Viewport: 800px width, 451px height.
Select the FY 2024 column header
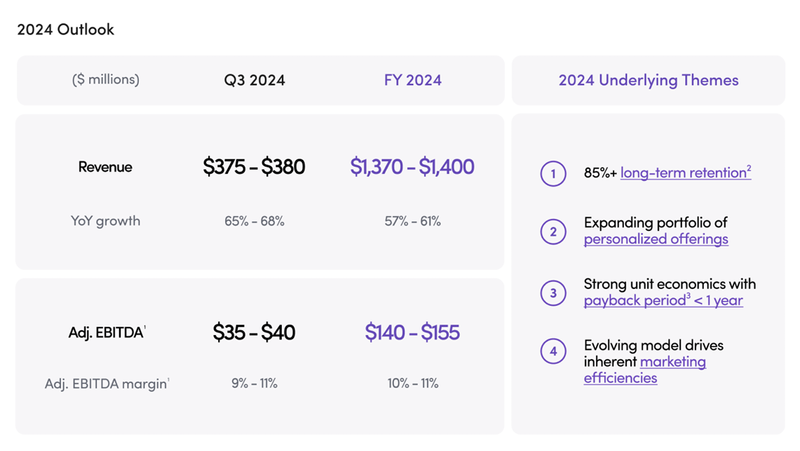pos(412,80)
